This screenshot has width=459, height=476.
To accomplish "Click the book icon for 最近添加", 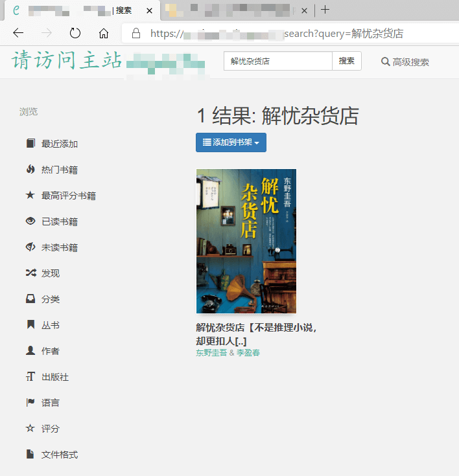I will click(30, 143).
